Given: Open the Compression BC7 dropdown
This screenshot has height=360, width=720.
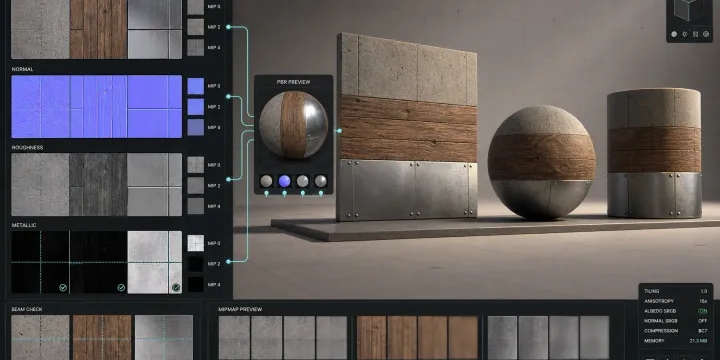Looking at the screenshot, I should pyautogui.click(x=675, y=331).
